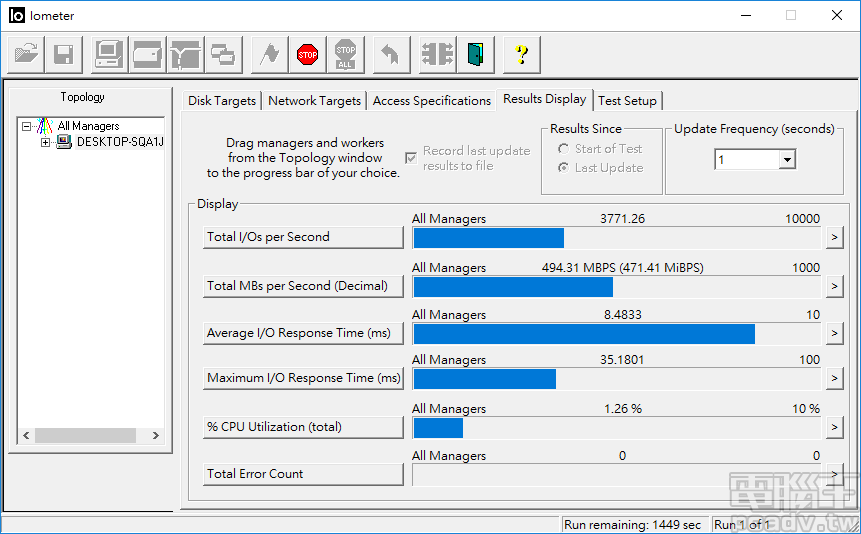
Task: Start tests with the green flag icon
Action: (270, 54)
